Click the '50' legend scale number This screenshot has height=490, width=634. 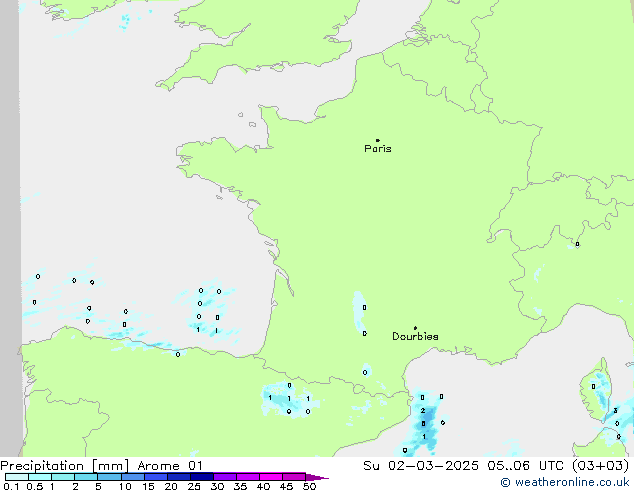click(309, 486)
